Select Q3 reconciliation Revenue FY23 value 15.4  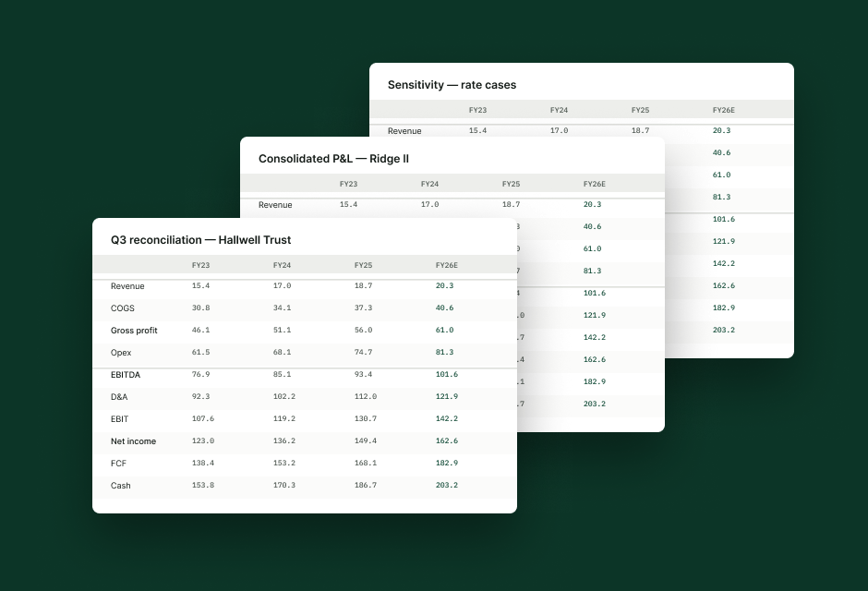click(200, 285)
